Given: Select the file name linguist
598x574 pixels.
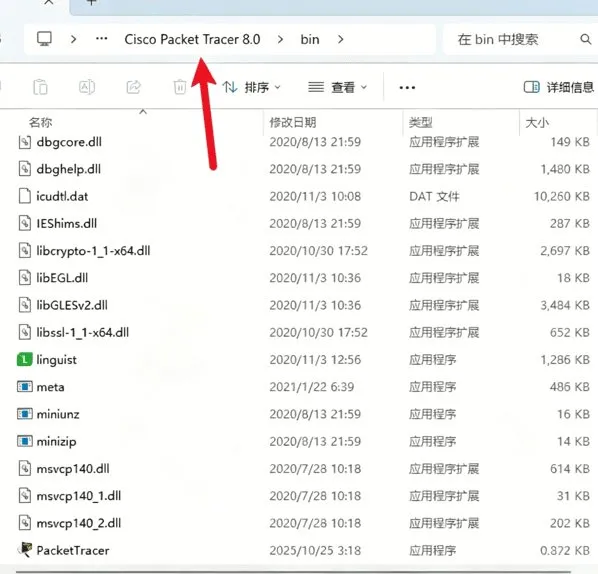Looking at the screenshot, I should coord(56,360).
